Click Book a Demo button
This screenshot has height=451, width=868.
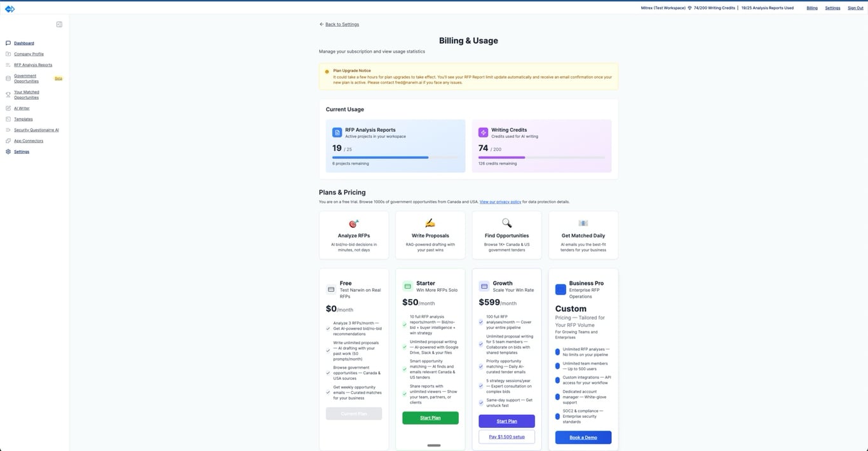[x=583, y=438]
